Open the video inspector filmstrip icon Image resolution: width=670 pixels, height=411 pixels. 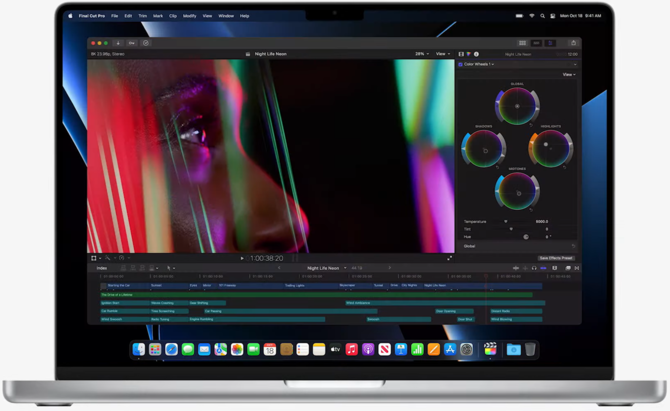(461, 54)
